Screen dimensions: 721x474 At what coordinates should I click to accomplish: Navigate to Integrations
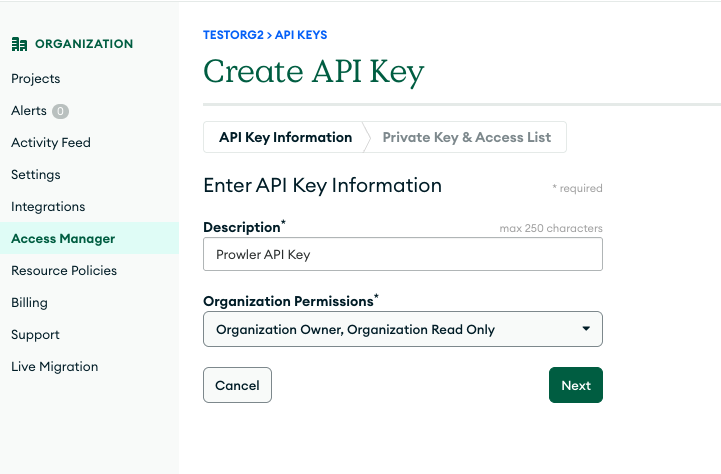[x=48, y=207]
